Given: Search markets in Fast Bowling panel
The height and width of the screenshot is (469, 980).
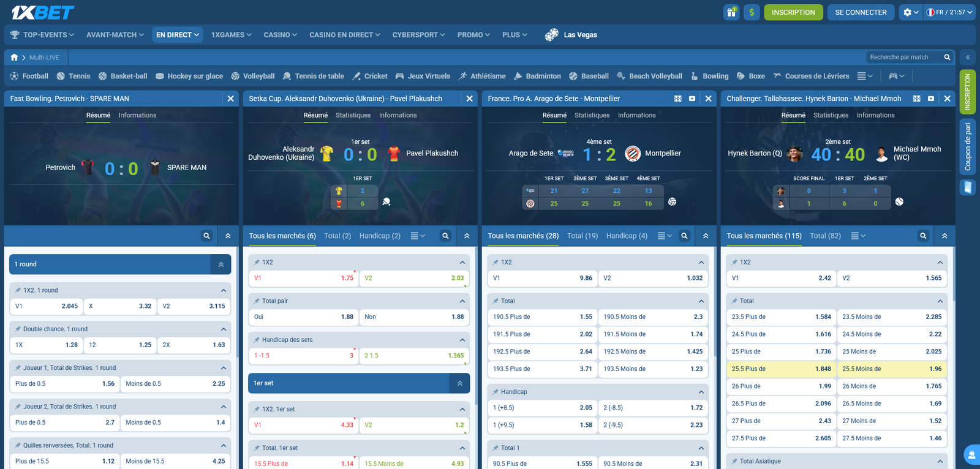Looking at the screenshot, I should (206, 236).
